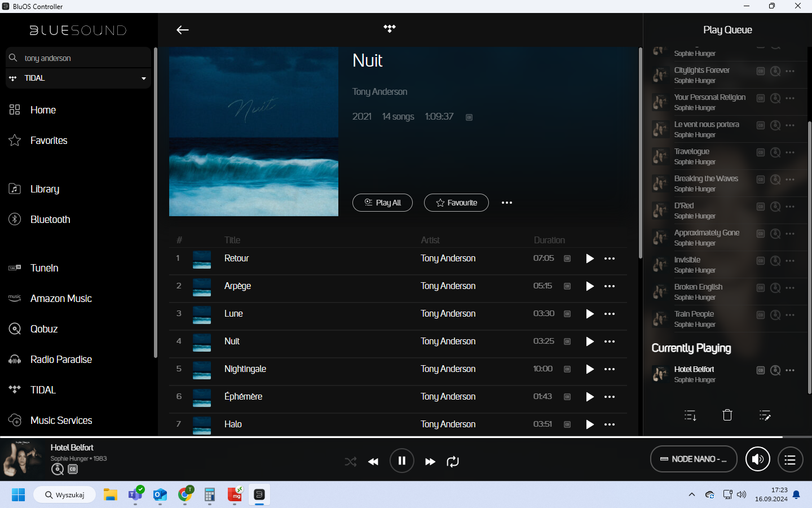
Task: Click the now playing Hotel Belfort artwork
Action: (23, 459)
